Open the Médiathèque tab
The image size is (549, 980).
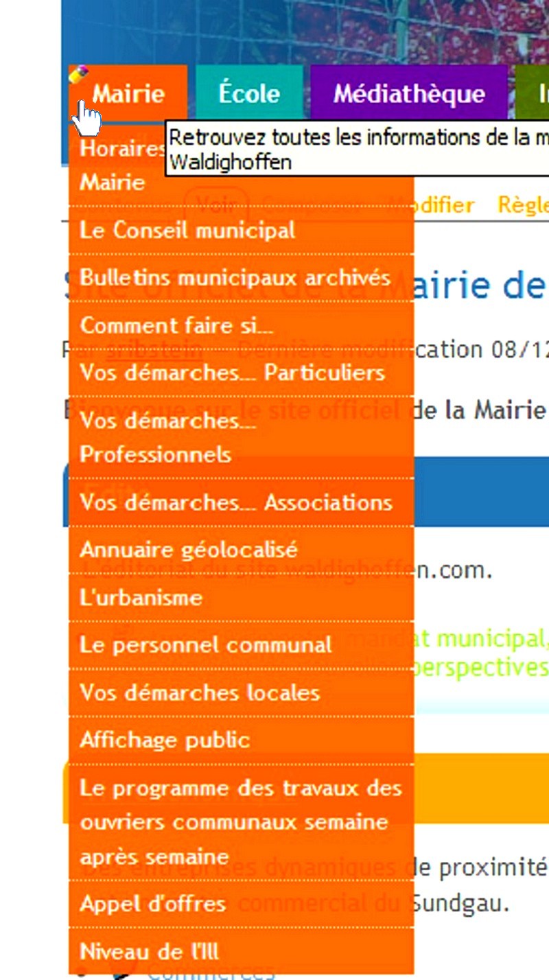[409, 93]
